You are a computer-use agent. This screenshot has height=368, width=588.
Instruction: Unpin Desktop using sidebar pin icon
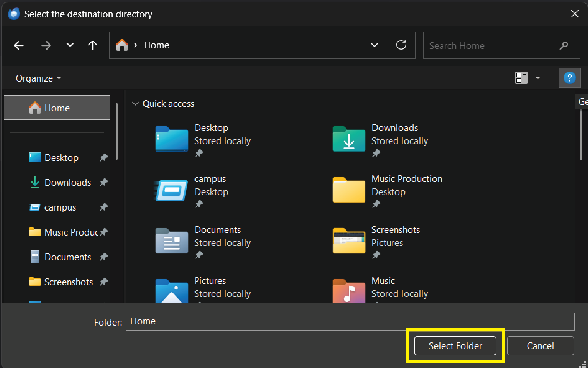tap(104, 158)
